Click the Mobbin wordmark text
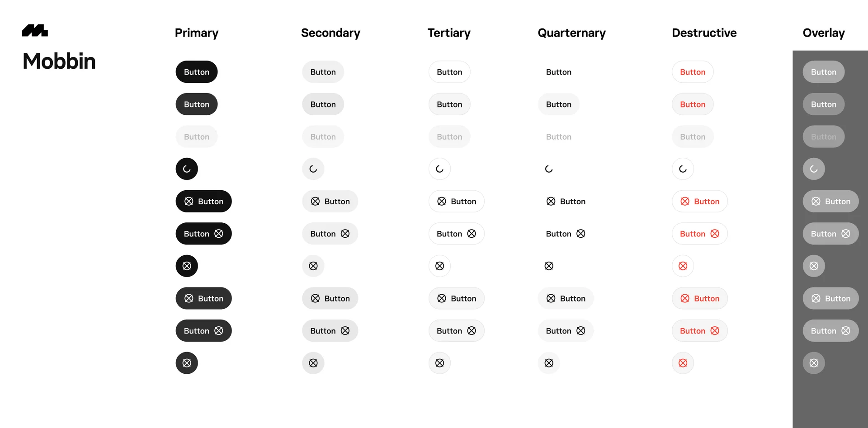Viewport: 868px width, 428px height. 59,61
